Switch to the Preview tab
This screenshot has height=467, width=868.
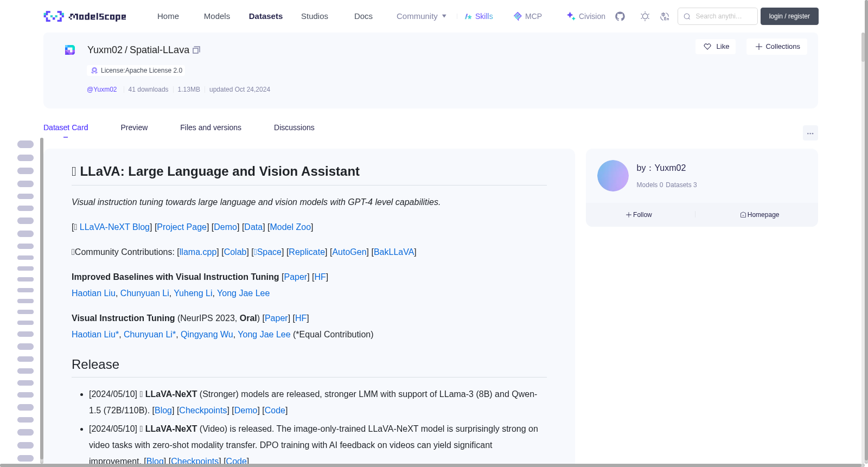134,127
